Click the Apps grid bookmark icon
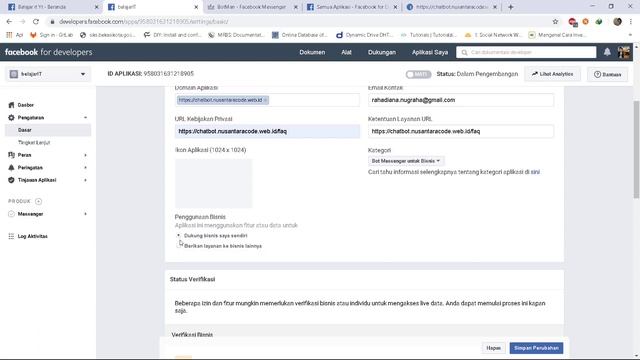The width and height of the screenshot is (640, 360). (9, 35)
